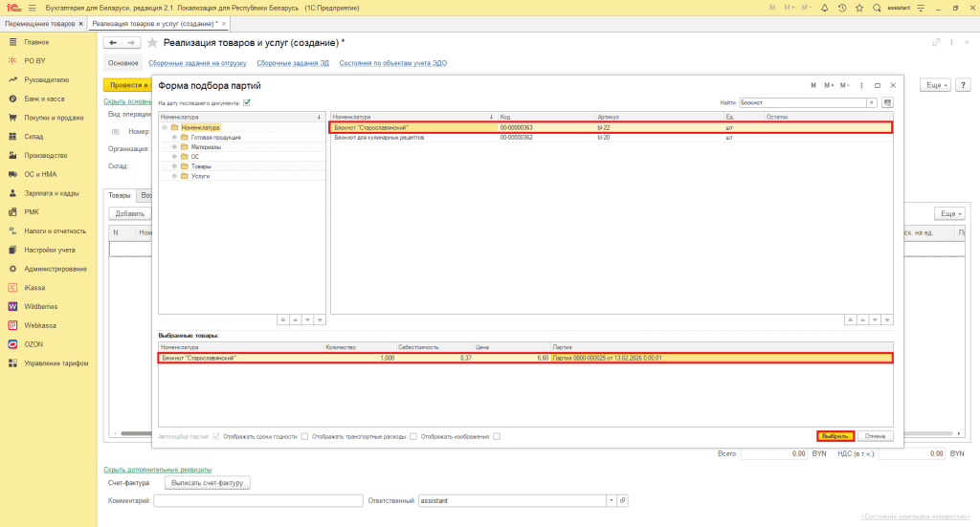Select 'Блокнот для кулинарных рецептов' row
Image resolution: width=980 pixels, height=527 pixels.
[412, 138]
